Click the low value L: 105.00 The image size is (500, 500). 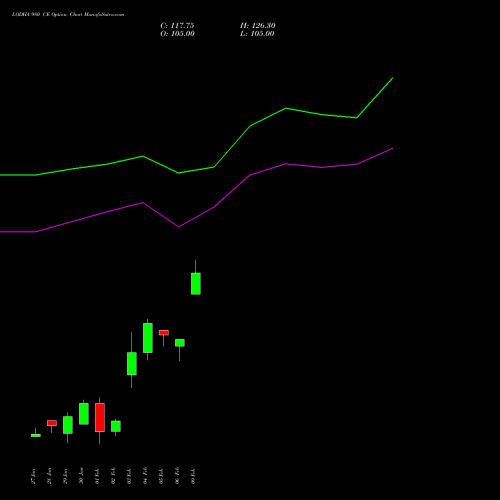[257, 34]
